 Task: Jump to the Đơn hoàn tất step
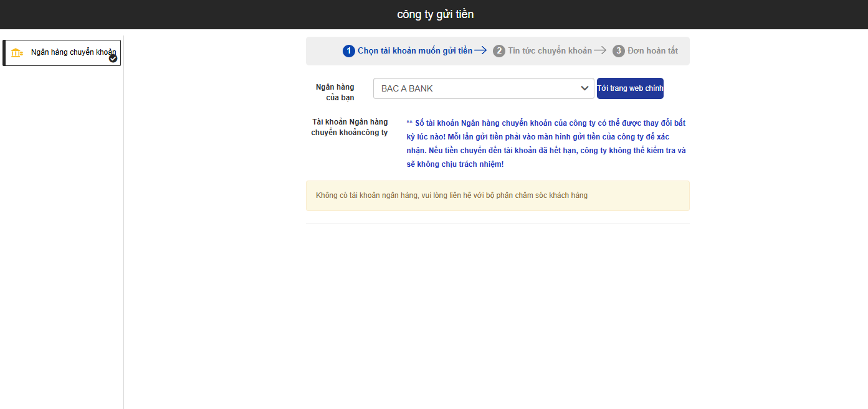[x=652, y=51]
